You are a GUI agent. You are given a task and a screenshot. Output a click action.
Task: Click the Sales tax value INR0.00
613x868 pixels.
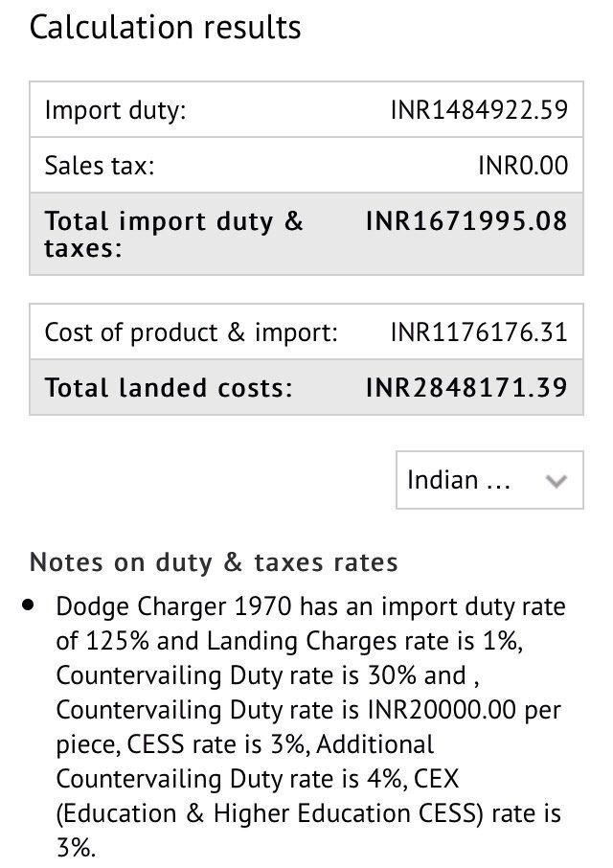coord(522,166)
